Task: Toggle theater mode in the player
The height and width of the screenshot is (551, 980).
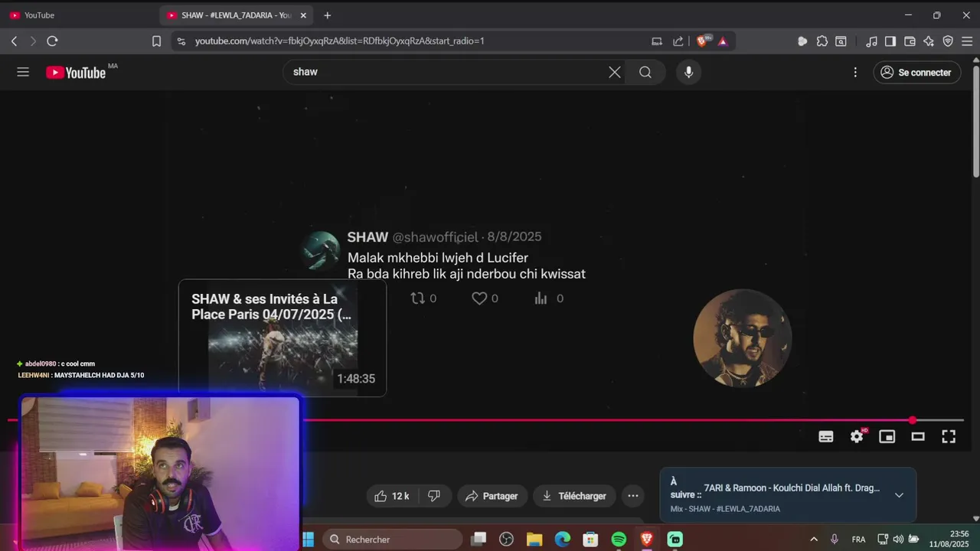Action: (x=918, y=436)
